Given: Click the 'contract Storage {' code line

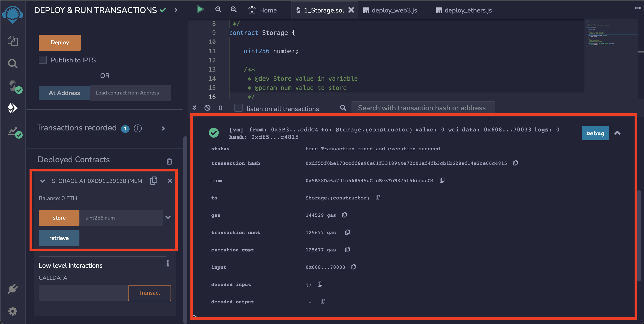Looking at the screenshot, I should [x=262, y=33].
